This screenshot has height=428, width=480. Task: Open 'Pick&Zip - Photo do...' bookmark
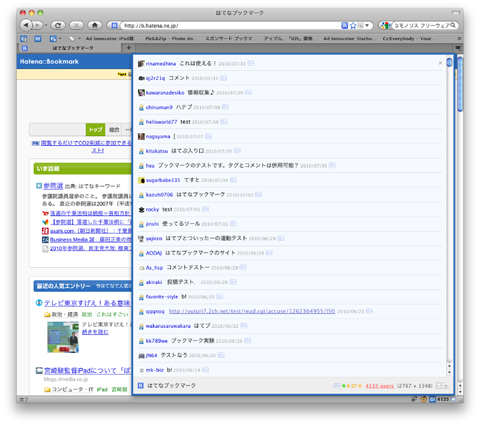[171, 39]
